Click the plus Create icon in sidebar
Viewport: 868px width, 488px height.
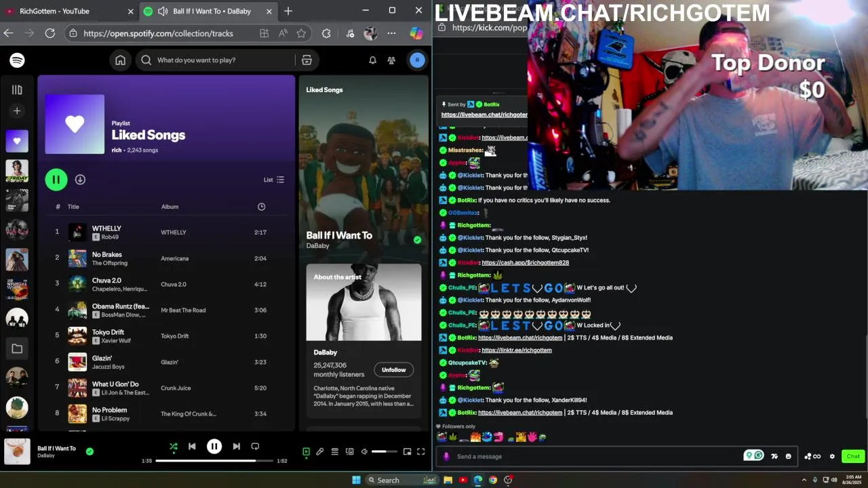pyautogui.click(x=17, y=111)
